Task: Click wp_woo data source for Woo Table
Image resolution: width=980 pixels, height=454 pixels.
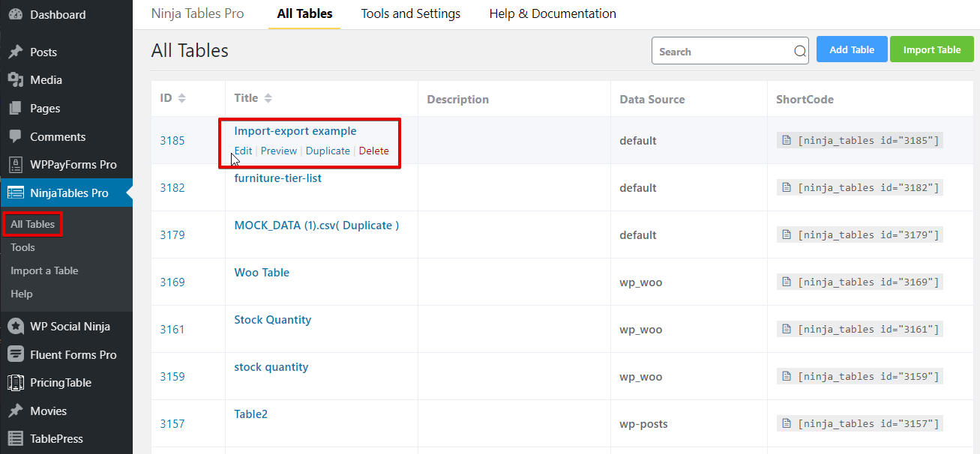Action: [x=641, y=282]
